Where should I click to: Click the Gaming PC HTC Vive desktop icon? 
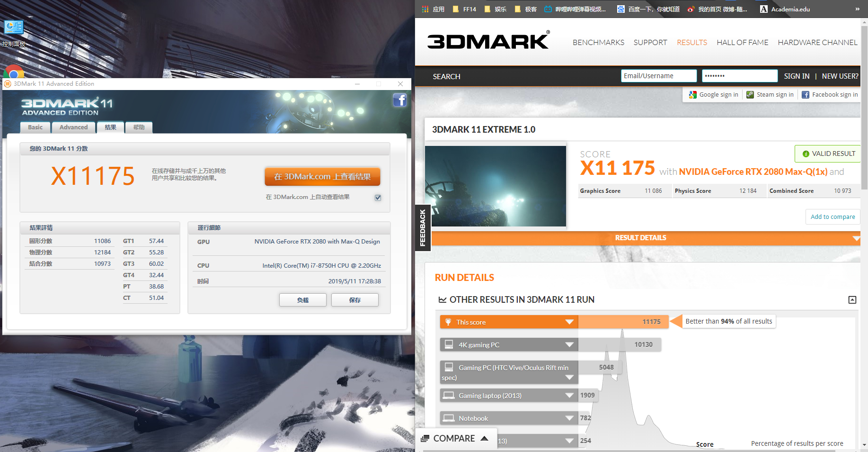[x=449, y=367]
